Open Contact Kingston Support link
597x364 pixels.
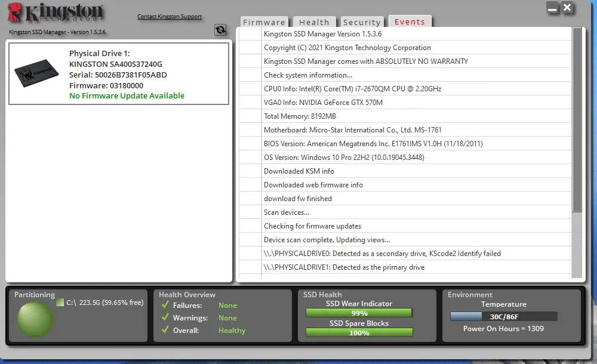(170, 16)
